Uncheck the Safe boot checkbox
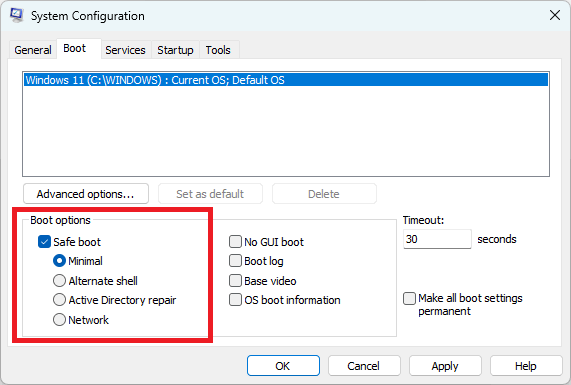The height and width of the screenshot is (385, 571). 44,242
